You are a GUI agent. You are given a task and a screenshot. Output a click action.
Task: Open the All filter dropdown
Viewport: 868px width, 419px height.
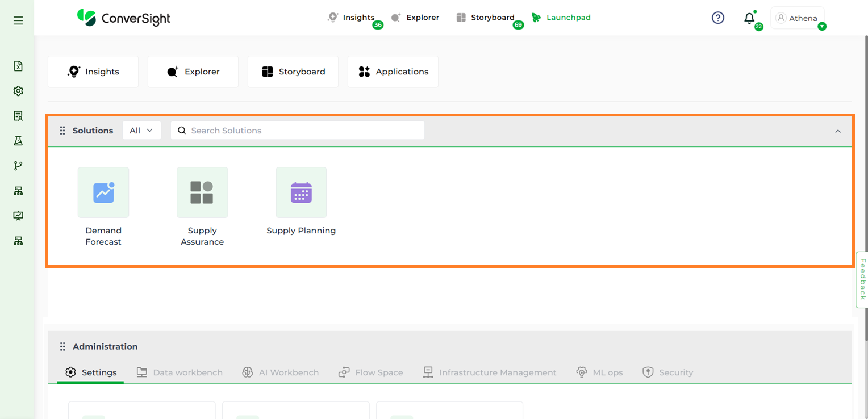pos(141,131)
